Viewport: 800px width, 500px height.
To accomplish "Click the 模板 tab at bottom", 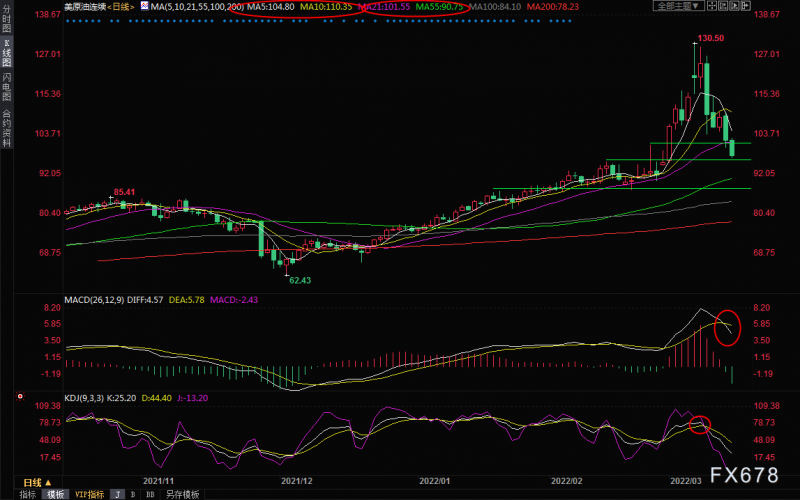I will [55, 494].
